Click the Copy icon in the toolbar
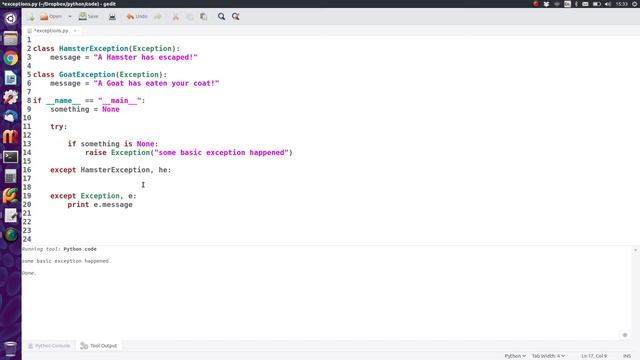640x360 pixels. pyautogui.click(x=190, y=17)
